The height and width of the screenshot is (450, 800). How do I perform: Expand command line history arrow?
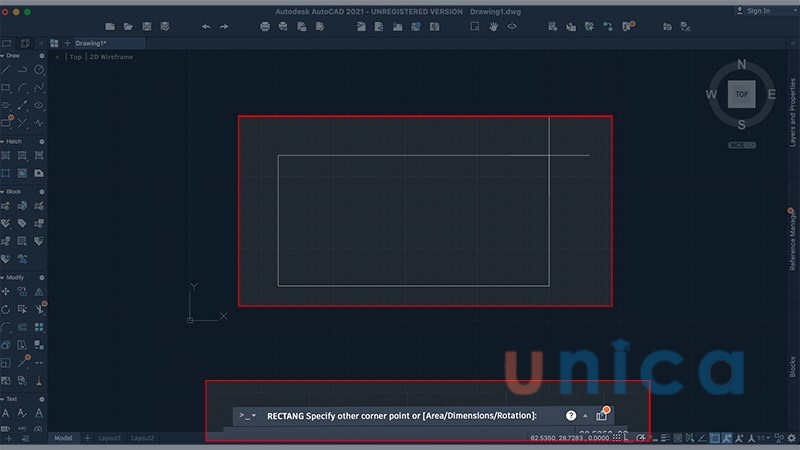[x=585, y=416]
